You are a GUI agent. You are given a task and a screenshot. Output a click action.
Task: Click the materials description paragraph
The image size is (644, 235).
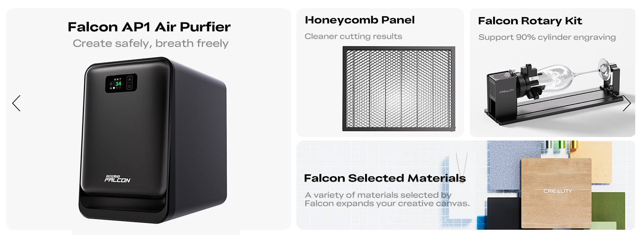point(387,199)
